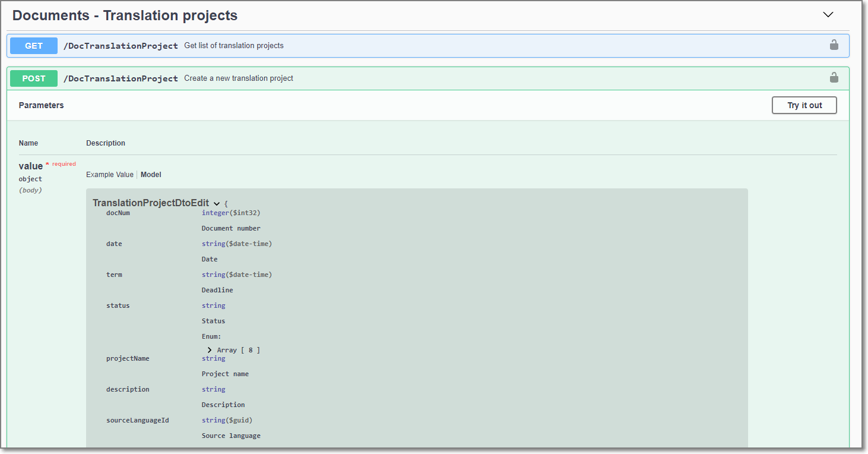The height and width of the screenshot is (454, 868).
Task: Click the 'string($guid)' type text
Action: coord(227,420)
